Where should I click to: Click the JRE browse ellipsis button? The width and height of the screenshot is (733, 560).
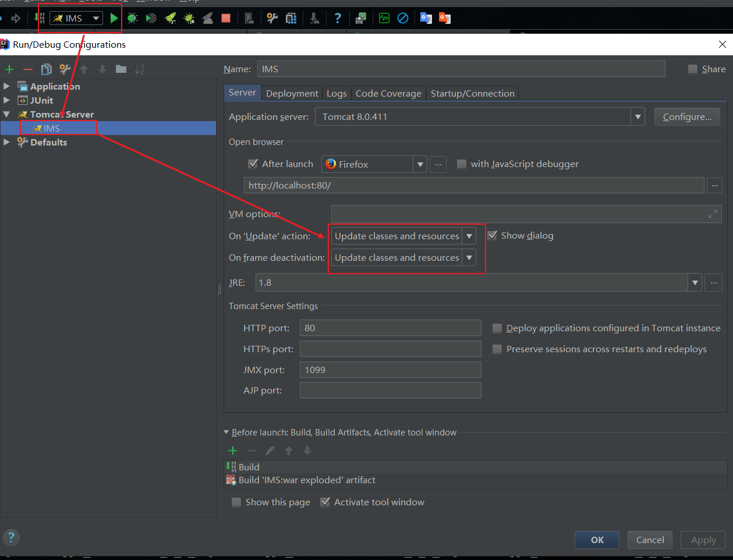(x=713, y=283)
